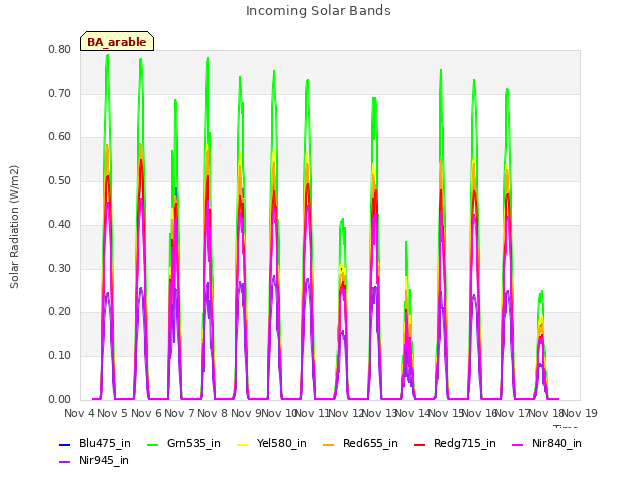Click the green peak near 0.36
This screenshot has height=480, width=640.
pos(406,242)
